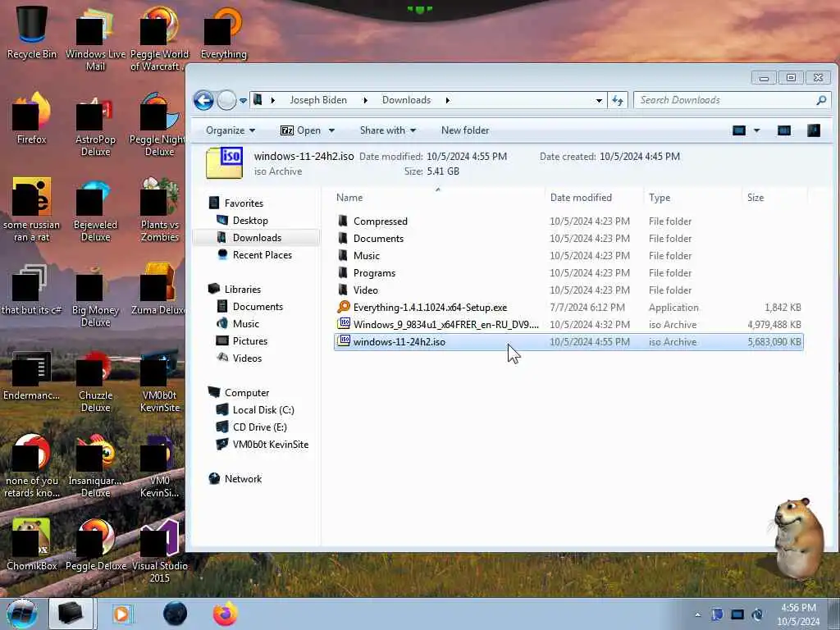Open the Recycle Bin desktop icon
The image size is (840, 630).
tap(32, 32)
